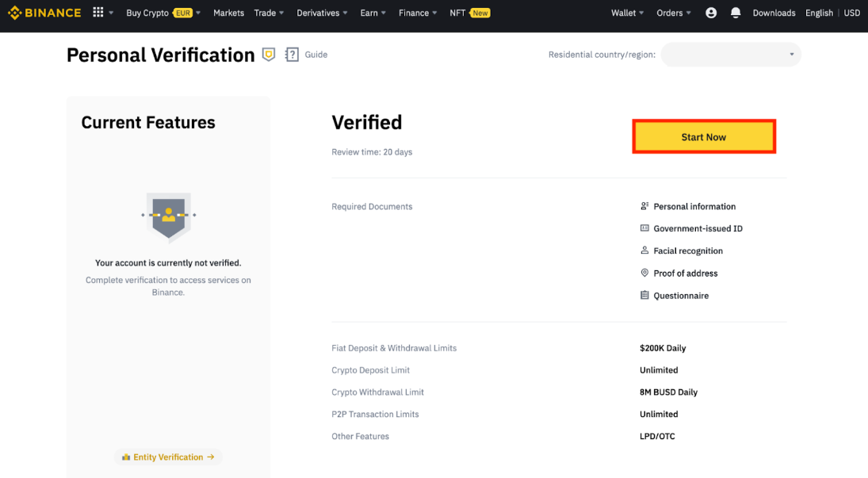Image resolution: width=868 pixels, height=478 pixels.
Task: Select the Questionnaire document icon
Action: pos(644,295)
